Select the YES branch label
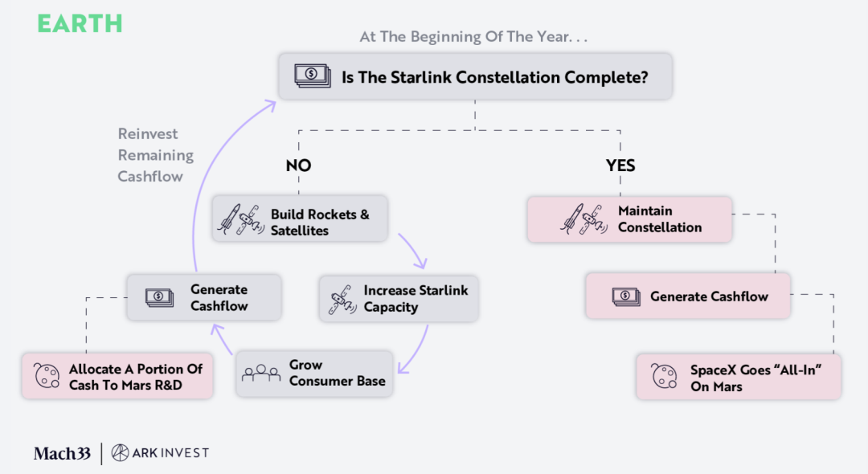 point(620,165)
